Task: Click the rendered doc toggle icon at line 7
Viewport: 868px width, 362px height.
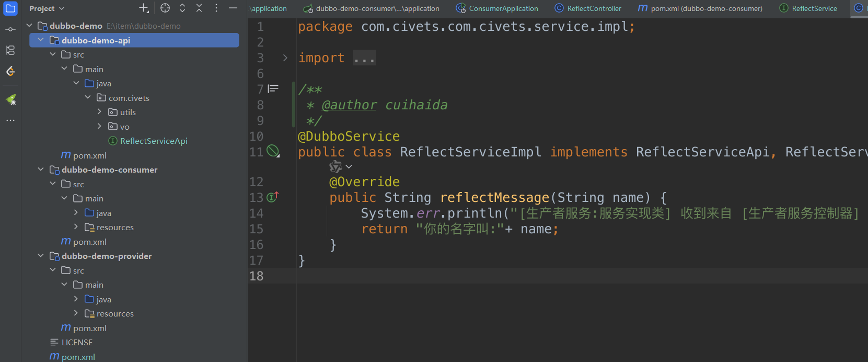Action: coord(273,89)
